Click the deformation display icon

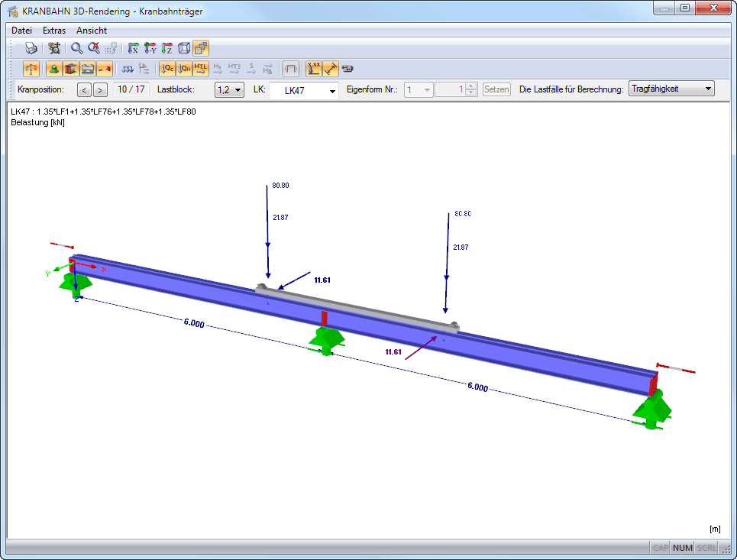[x=290, y=69]
